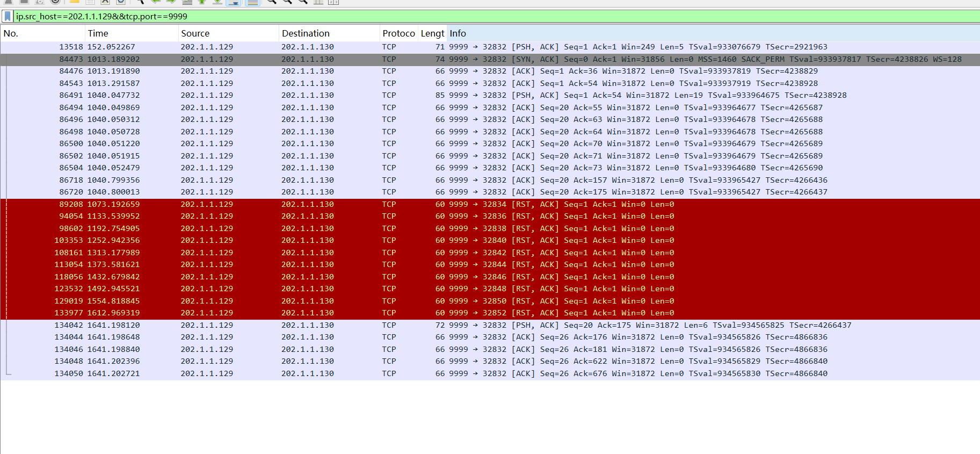Select the SYN, ACK packet 84473
This screenshot has width=980, height=454.
pyautogui.click(x=490, y=59)
